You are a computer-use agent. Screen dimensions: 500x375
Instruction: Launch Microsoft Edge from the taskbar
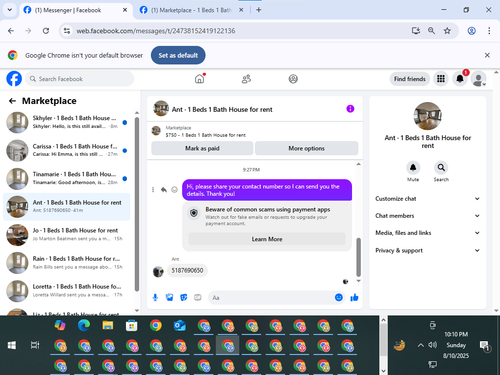[x=84, y=325]
